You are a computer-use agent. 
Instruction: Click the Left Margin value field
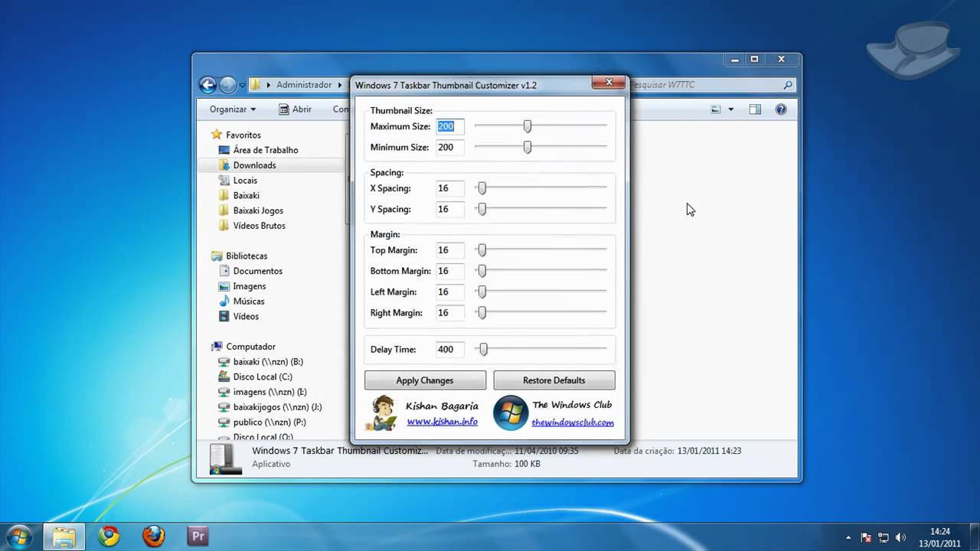point(450,292)
